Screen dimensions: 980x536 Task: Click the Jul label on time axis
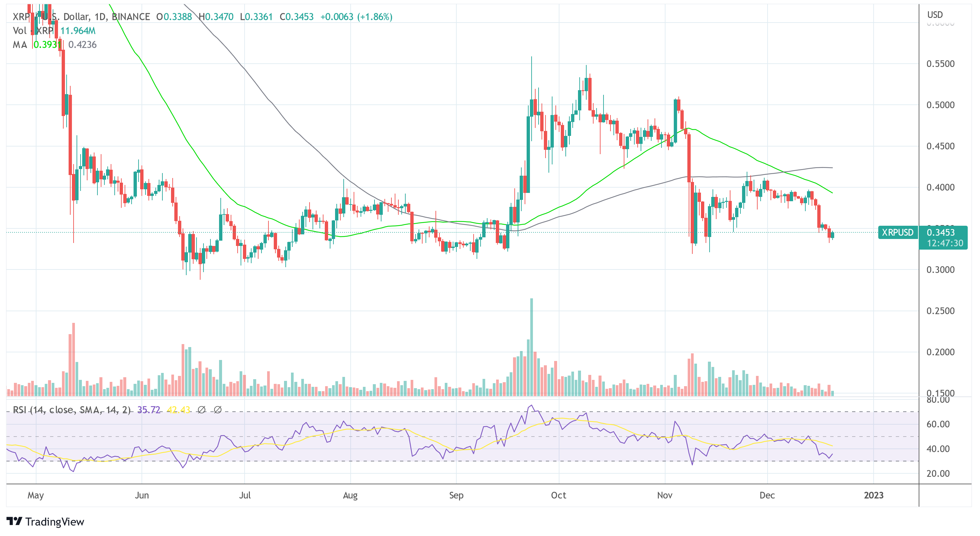245,496
